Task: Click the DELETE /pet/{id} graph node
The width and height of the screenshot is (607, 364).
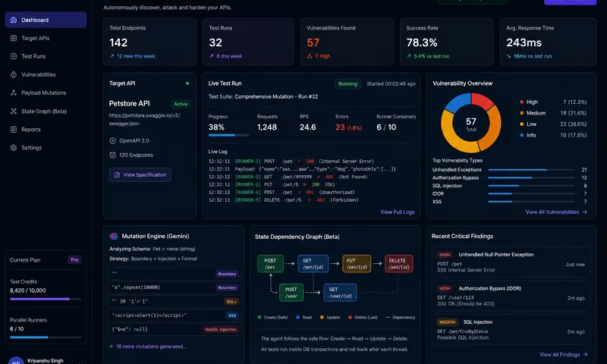Action: [399, 264]
